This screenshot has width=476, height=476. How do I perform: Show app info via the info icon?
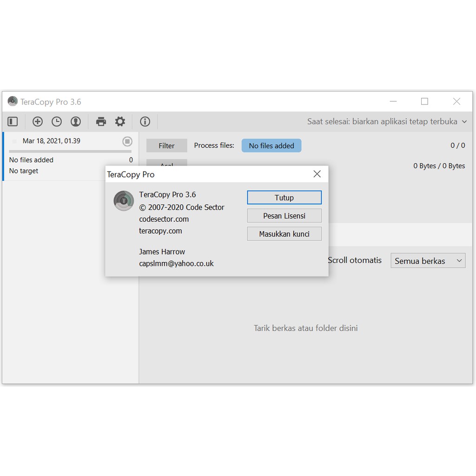click(x=145, y=121)
